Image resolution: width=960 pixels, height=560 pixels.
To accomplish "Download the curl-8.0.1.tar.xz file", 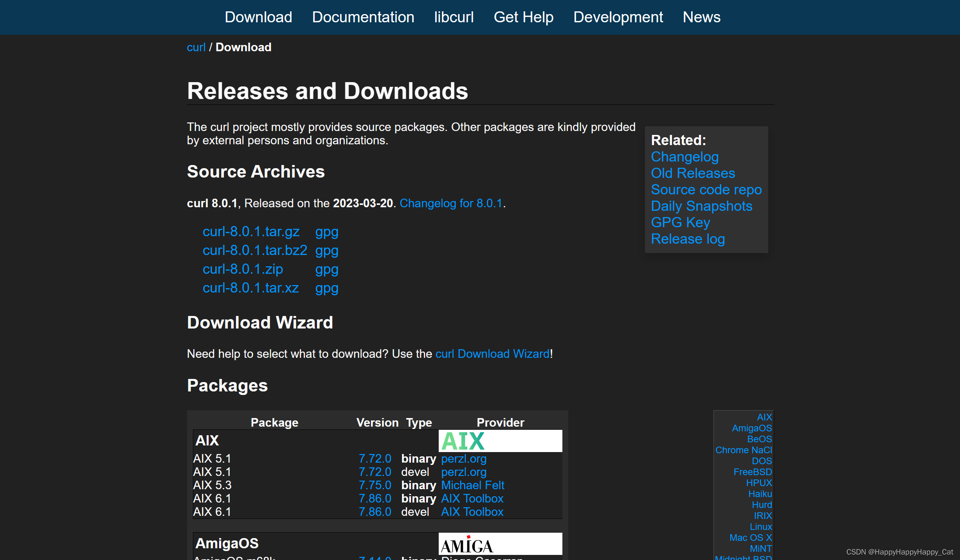I will tap(250, 288).
